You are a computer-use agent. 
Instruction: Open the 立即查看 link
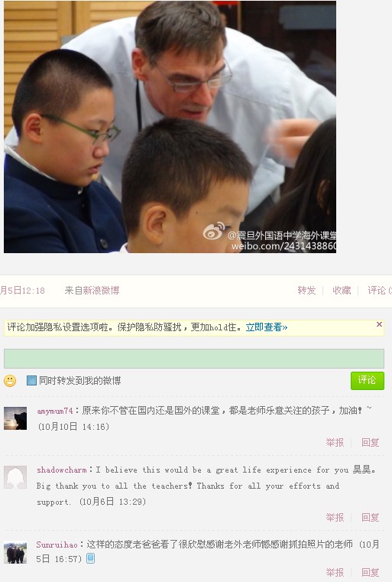pyautogui.click(x=266, y=327)
